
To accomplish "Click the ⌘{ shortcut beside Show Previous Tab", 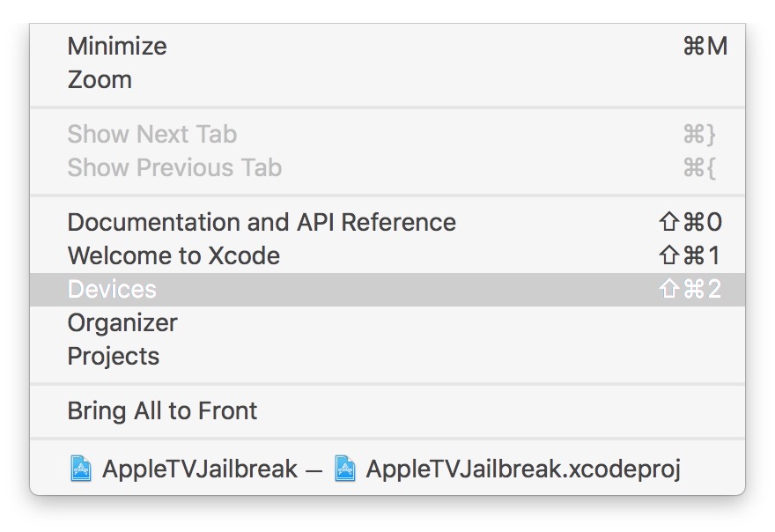I will pos(699,167).
